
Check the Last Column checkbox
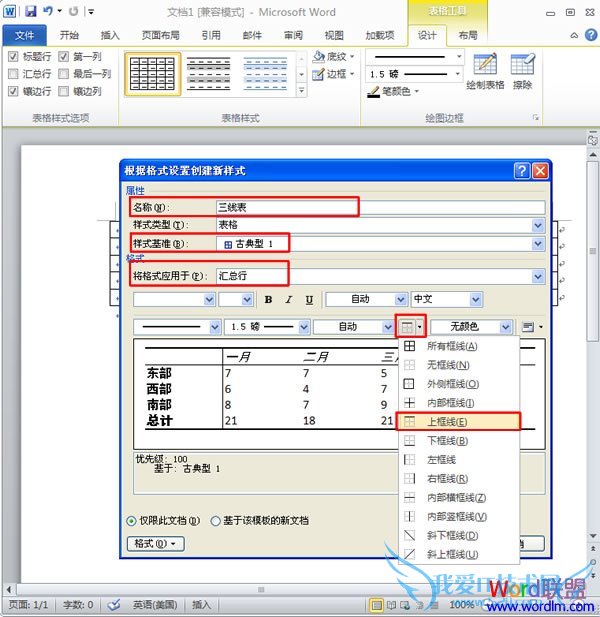click(63, 74)
